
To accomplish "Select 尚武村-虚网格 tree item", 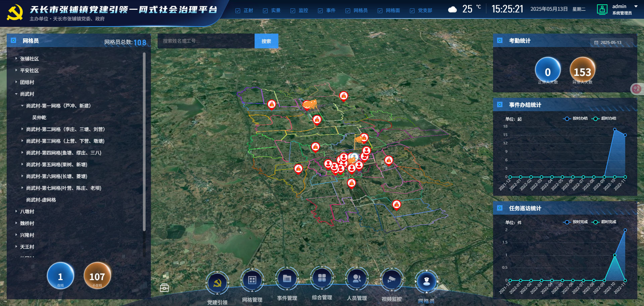I will [41, 200].
